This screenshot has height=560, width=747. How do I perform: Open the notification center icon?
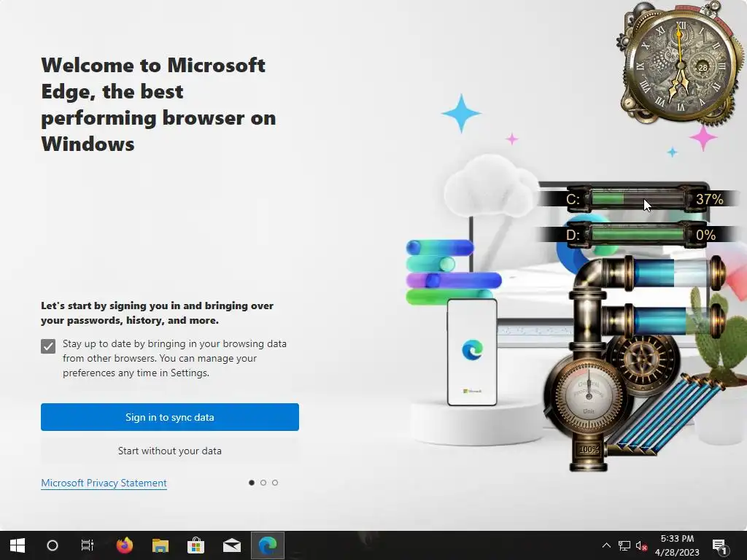click(x=719, y=545)
